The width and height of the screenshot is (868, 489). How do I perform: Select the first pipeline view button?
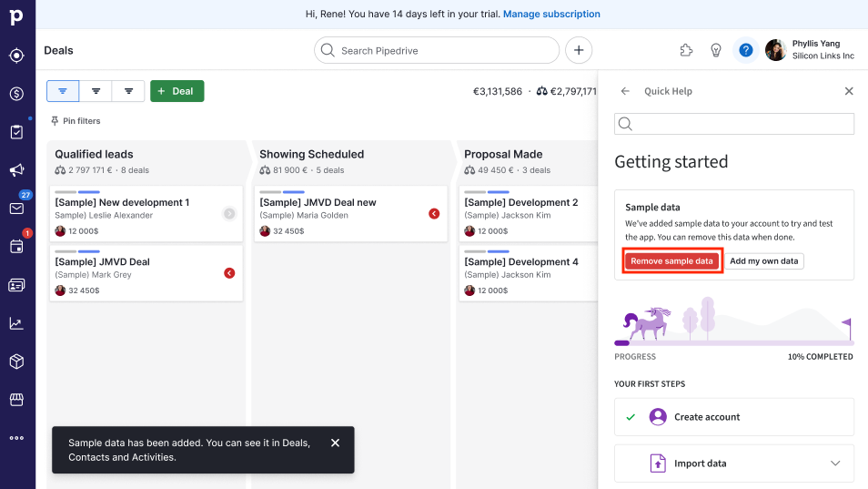[x=63, y=91]
